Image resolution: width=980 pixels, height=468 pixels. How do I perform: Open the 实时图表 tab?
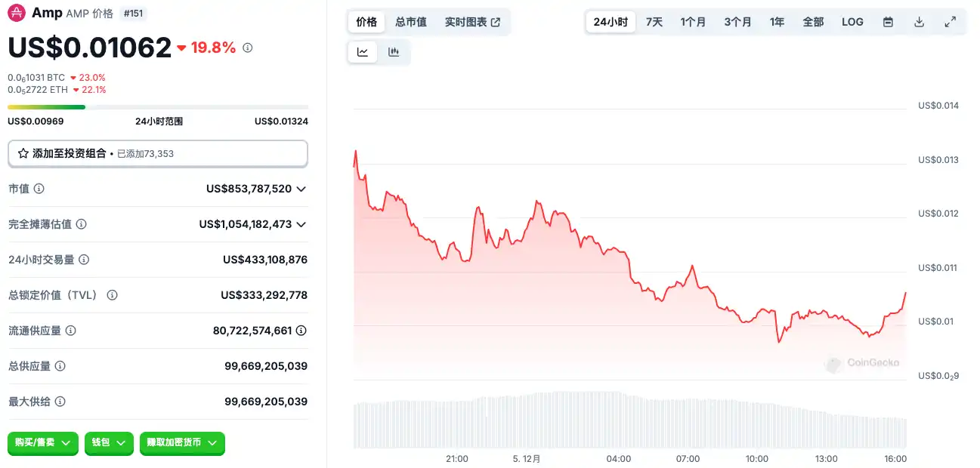[x=472, y=22]
